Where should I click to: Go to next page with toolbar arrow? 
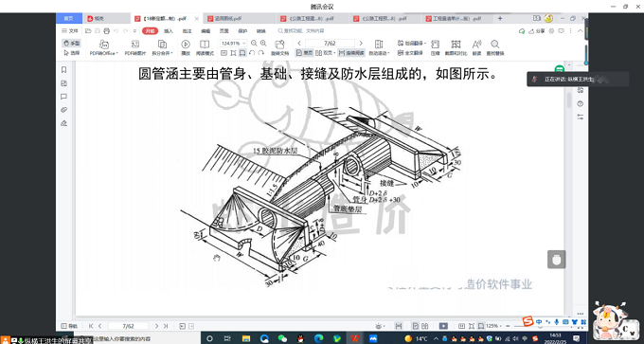pyautogui.click(x=361, y=44)
